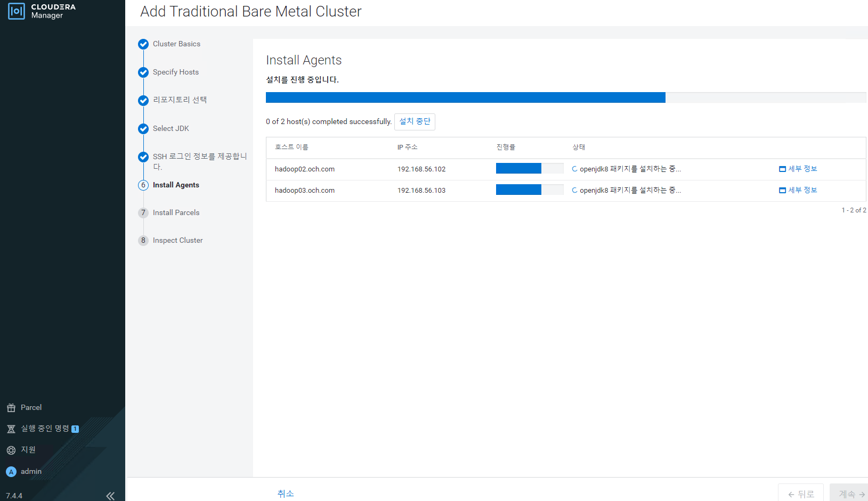Collapse the sidebar with the double chevron

click(110, 496)
